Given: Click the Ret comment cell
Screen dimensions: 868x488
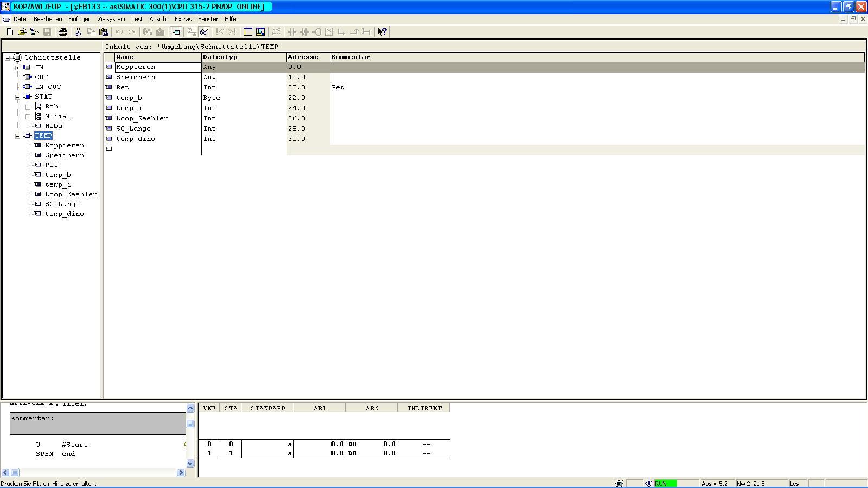Looking at the screenshot, I should click(597, 87).
